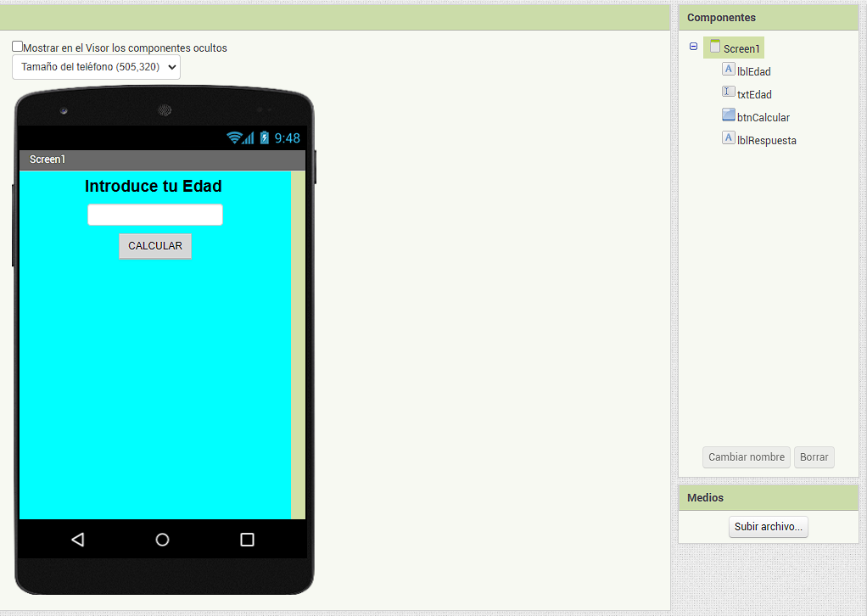Tap the Android home circle icon
This screenshot has height=616, width=867.
coord(162,540)
